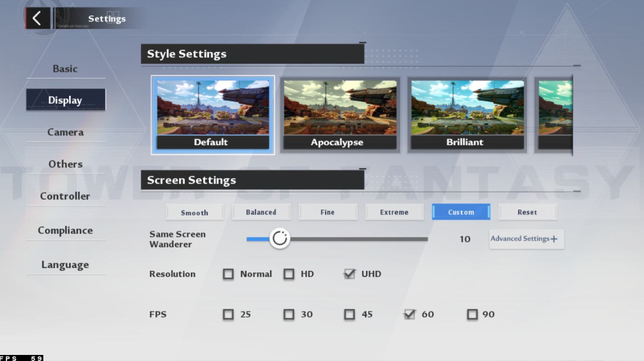Switch to the Language tab
Image resolution: width=644 pixels, height=361 pixels.
[65, 264]
